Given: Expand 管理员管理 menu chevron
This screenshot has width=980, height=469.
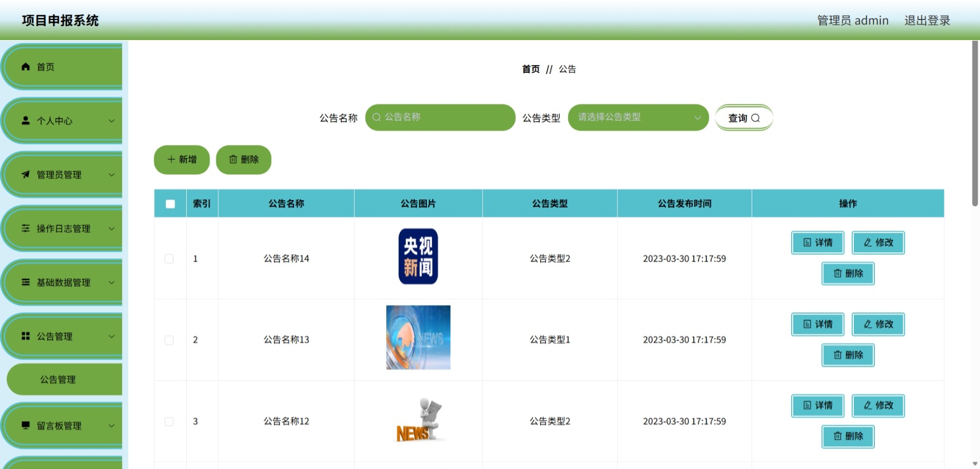Looking at the screenshot, I should pyautogui.click(x=112, y=174).
